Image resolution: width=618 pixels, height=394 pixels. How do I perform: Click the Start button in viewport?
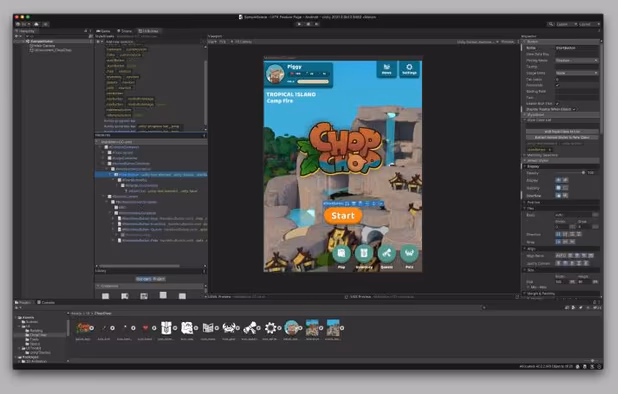tap(343, 216)
